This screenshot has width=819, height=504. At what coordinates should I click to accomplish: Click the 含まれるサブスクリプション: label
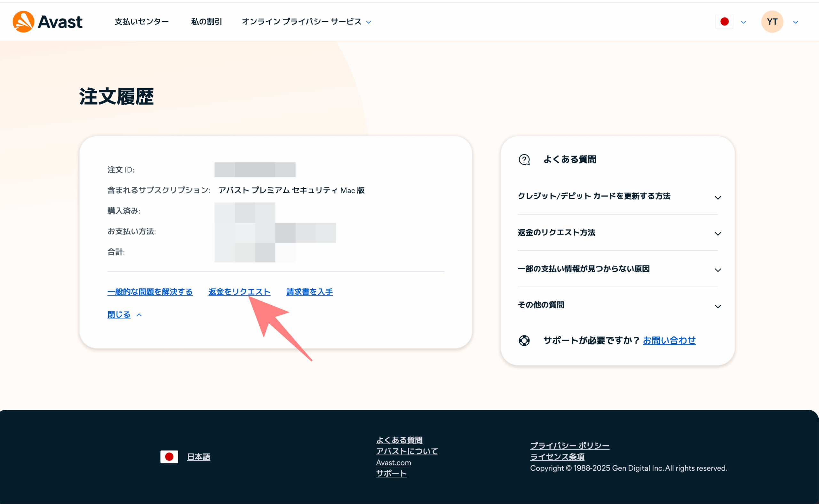click(x=159, y=190)
